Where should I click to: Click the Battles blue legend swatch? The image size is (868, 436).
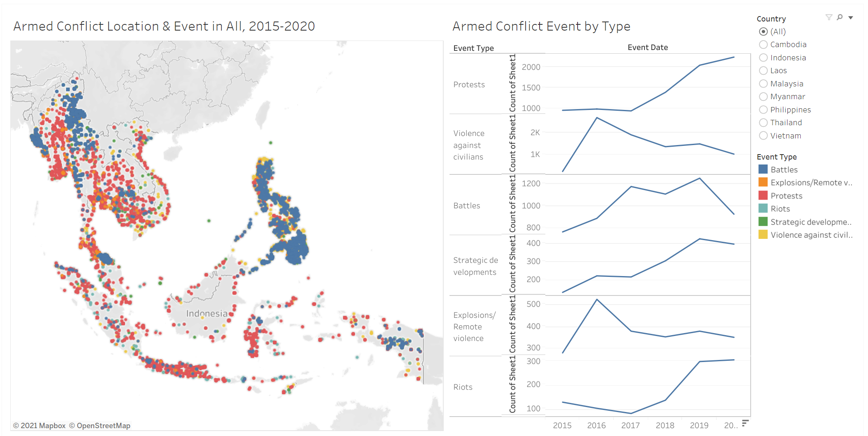click(763, 169)
